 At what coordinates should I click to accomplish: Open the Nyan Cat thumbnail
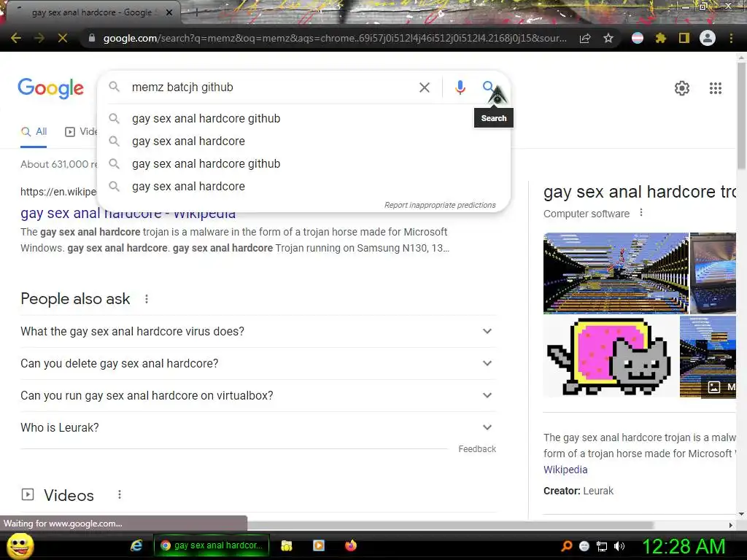click(611, 356)
